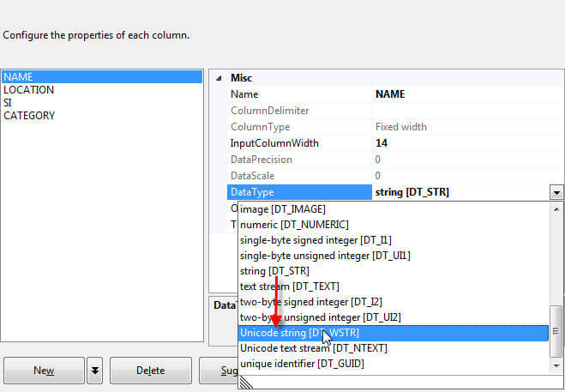The height and width of the screenshot is (392, 565).
Task: Select LOCATION column in the list
Action: coord(28,90)
